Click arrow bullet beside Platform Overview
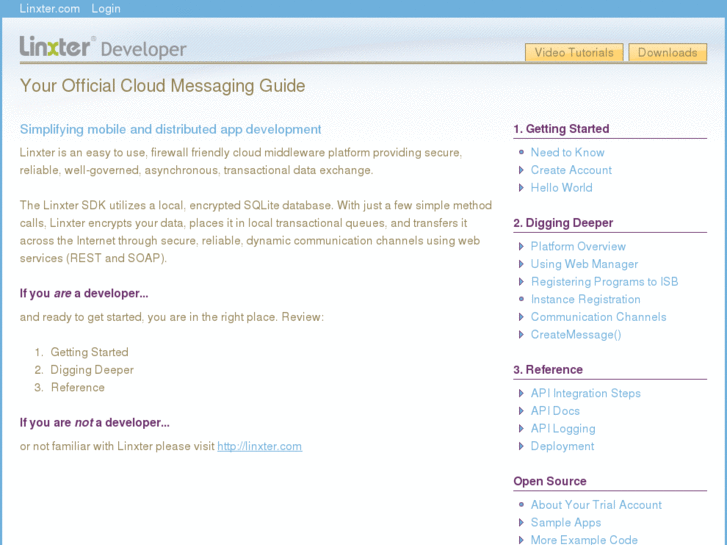The image size is (727, 545). [x=521, y=247]
